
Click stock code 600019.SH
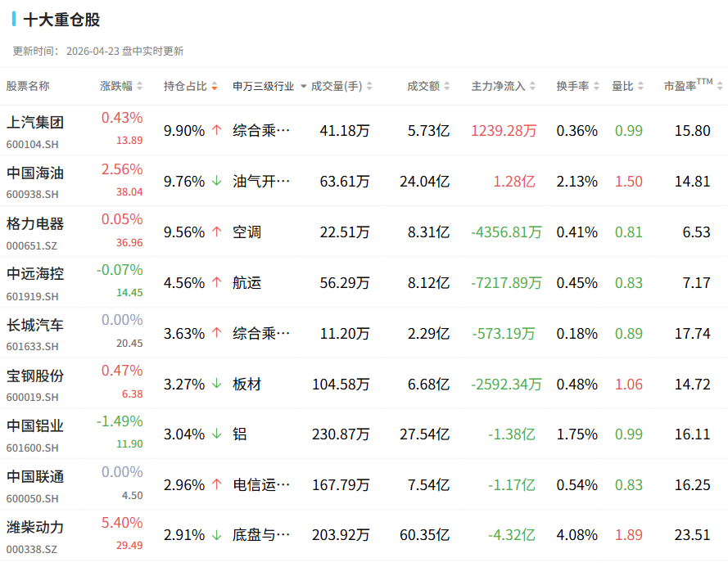pyautogui.click(x=33, y=398)
